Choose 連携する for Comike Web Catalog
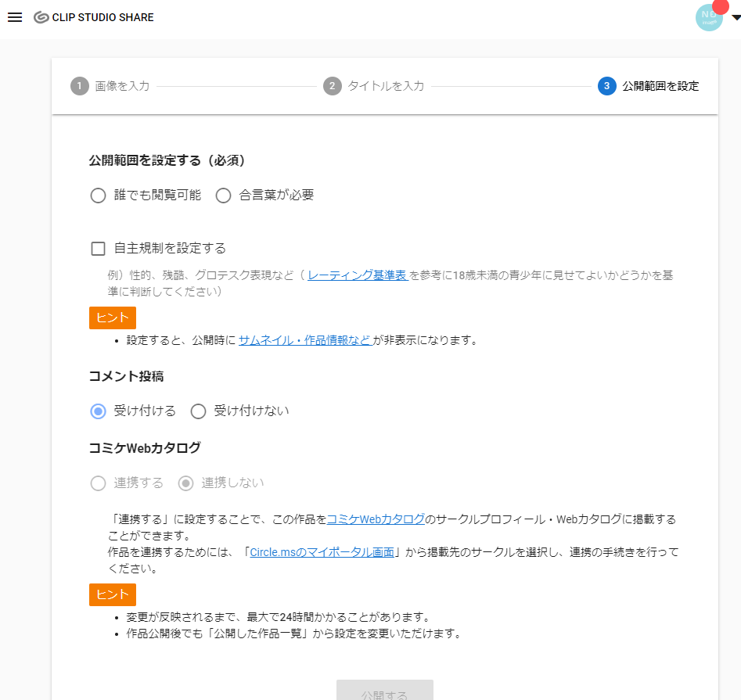 coord(99,483)
